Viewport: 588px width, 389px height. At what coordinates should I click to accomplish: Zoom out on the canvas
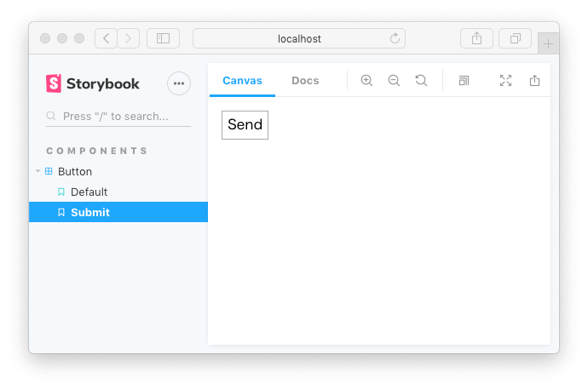click(x=394, y=81)
